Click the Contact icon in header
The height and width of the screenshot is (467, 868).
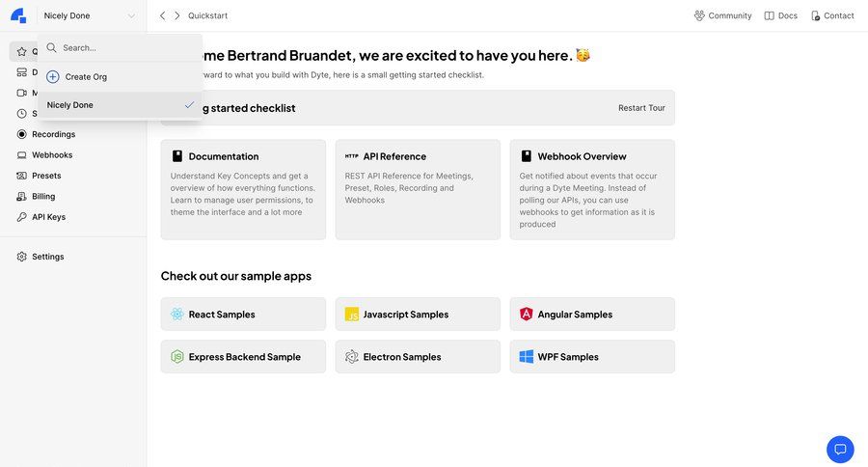click(x=815, y=15)
